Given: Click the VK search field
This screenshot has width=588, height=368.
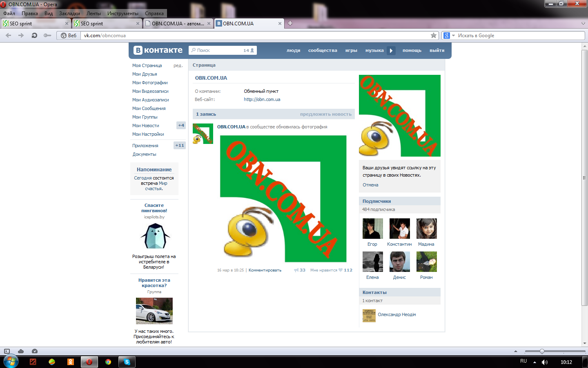Looking at the screenshot, I should click(223, 50).
